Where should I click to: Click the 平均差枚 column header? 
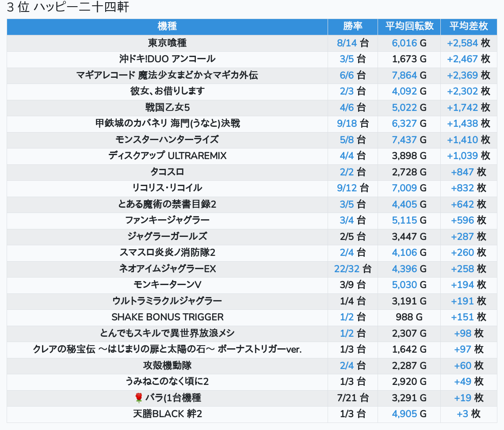click(x=469, y=27)
